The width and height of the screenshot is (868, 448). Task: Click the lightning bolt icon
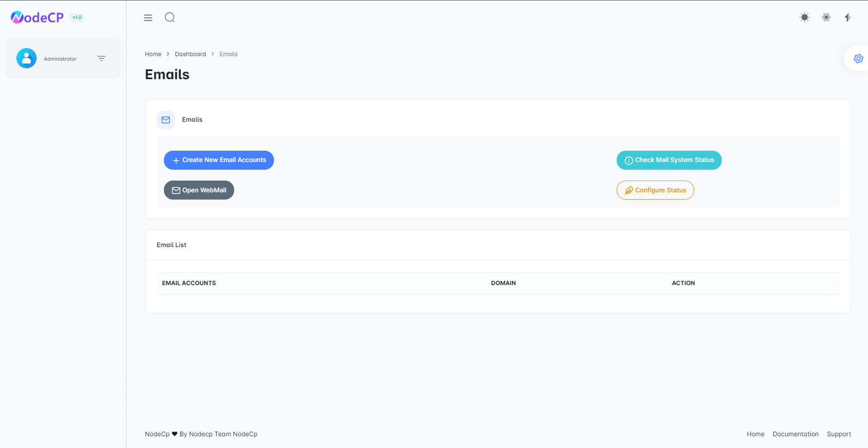pyautogui.click(x=848, y=18)
